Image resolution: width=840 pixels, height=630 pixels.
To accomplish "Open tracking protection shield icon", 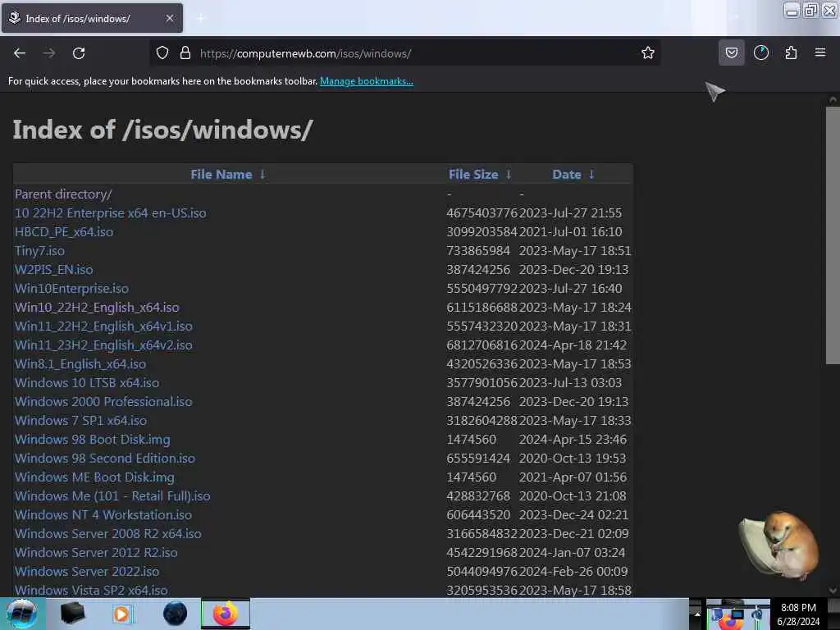I will (162, 52).
